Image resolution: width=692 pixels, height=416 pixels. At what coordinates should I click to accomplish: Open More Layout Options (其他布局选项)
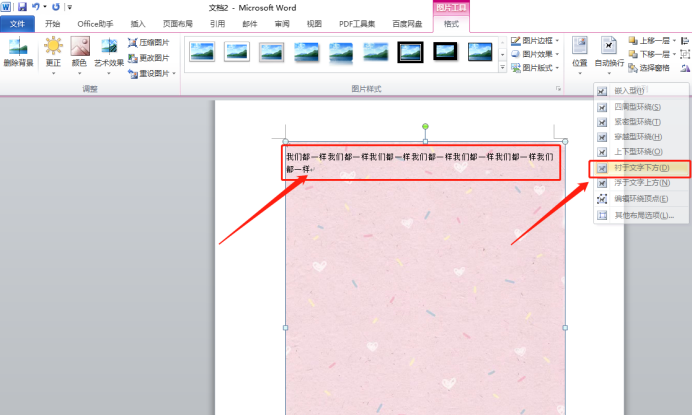pos(641,216)
